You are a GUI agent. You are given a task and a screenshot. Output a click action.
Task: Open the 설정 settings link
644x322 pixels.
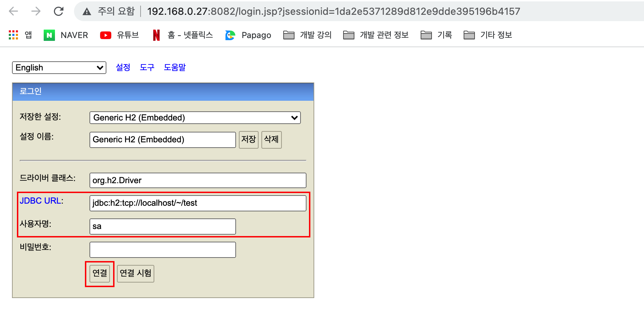pos(123,67)
